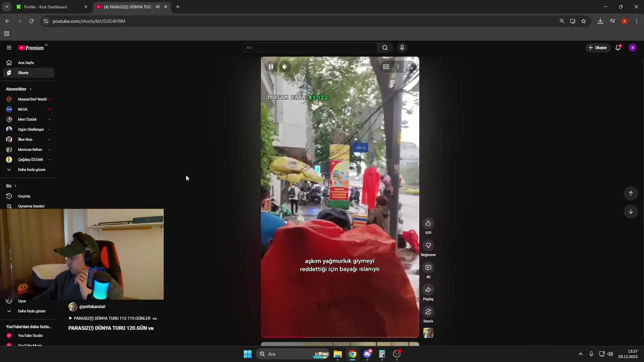
Task: Bookmark this page with the star
Action: coord(584,21)
